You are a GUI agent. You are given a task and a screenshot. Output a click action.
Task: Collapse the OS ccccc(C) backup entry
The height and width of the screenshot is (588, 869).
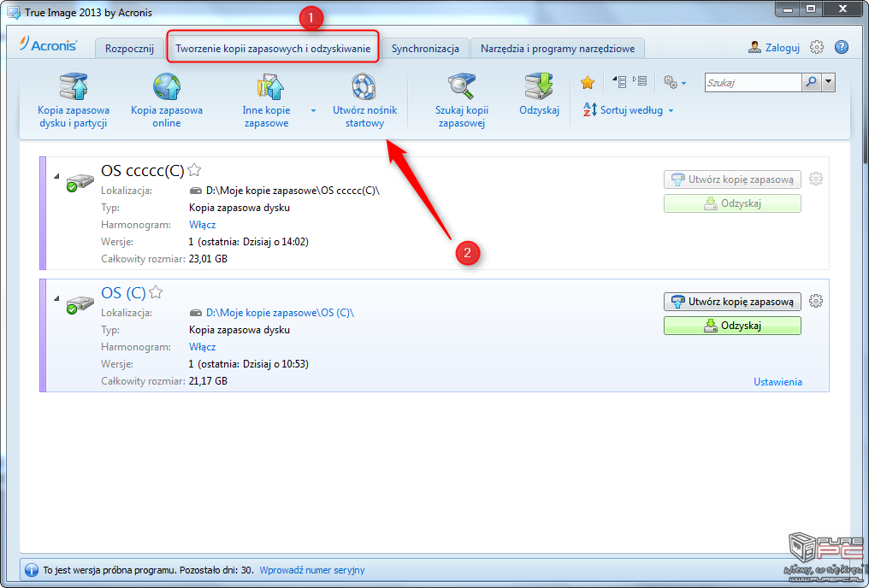(x=56, y=176)
